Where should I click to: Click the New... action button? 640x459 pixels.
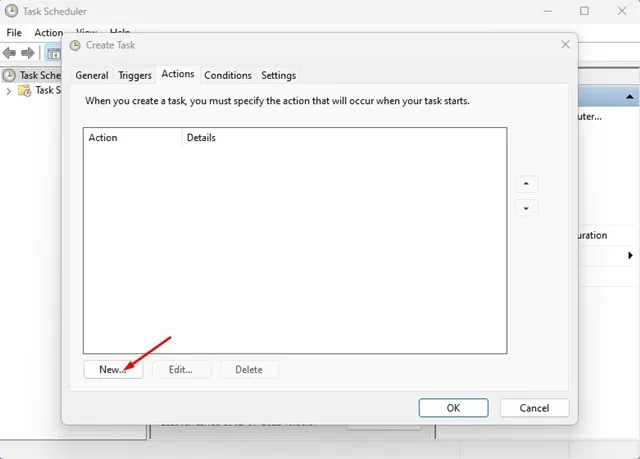[x=112, y=369]
